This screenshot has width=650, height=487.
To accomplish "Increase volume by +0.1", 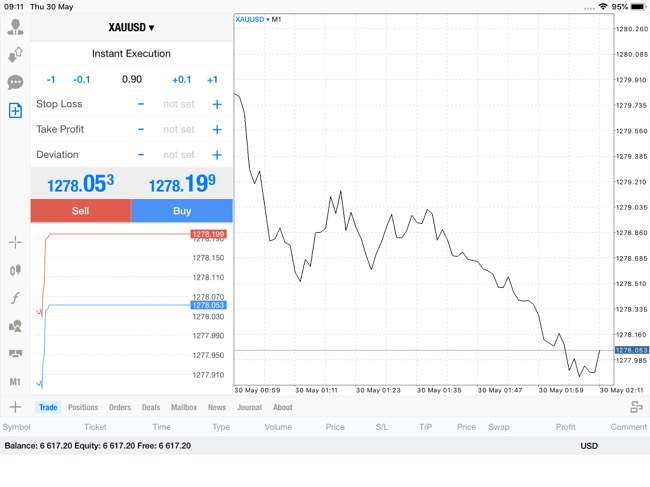I will pyautogui.click(x=181, y=80).
